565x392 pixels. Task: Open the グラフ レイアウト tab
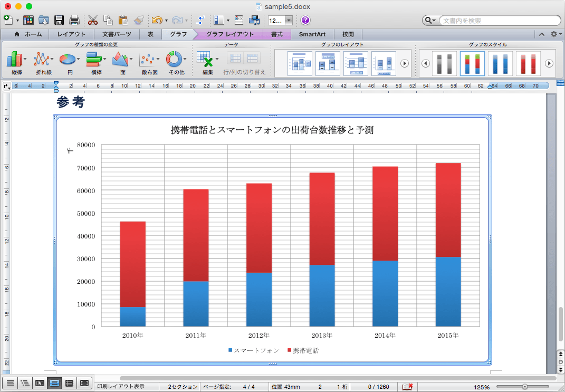coord(230,34)
